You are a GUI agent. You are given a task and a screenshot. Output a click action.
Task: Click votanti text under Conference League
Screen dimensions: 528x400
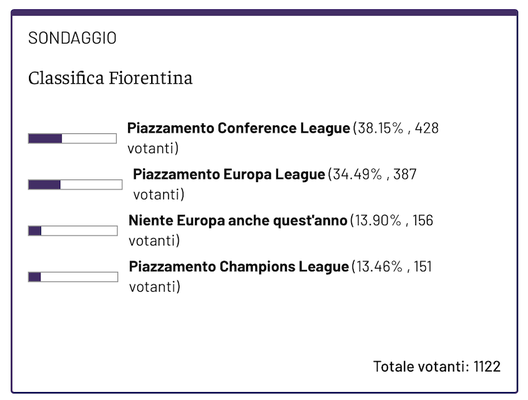click(x=153, y=148)
